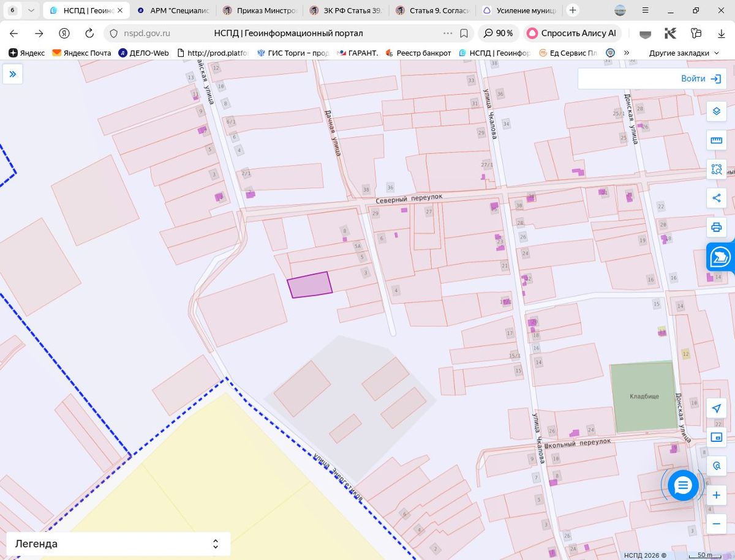
Task: Switch to АРМ "Специалис tab
Action: tap(174, 10)
